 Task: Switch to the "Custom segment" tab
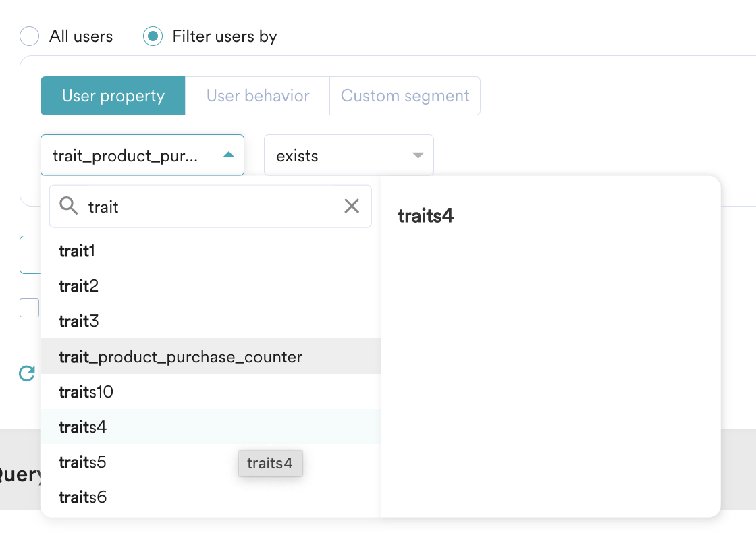[404, 96]
